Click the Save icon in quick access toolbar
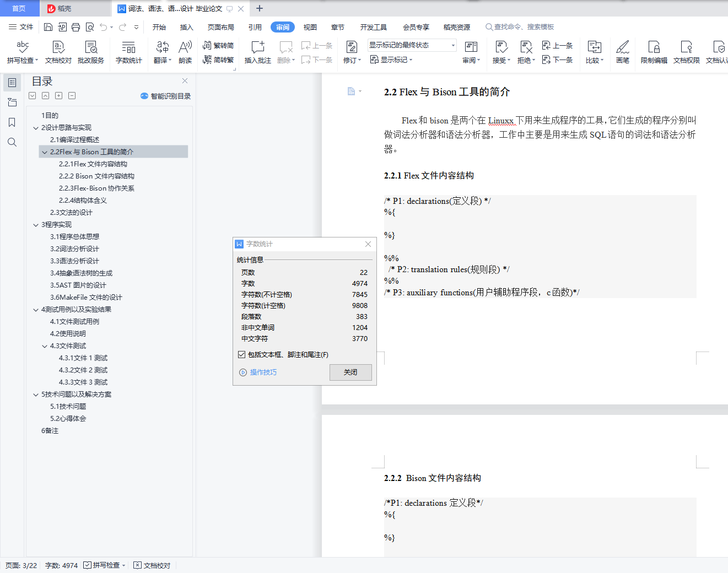728x573 pixels. [x=48, y=27]
